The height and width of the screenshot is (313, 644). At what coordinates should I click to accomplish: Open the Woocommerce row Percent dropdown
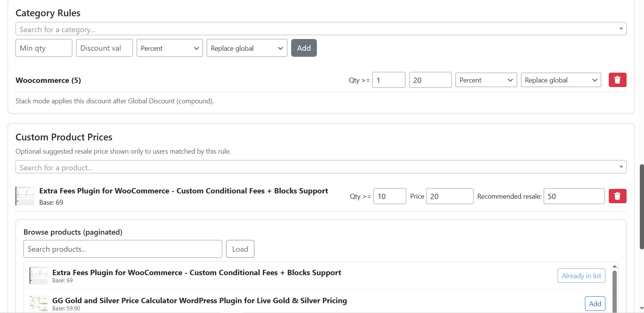[486, 80]
